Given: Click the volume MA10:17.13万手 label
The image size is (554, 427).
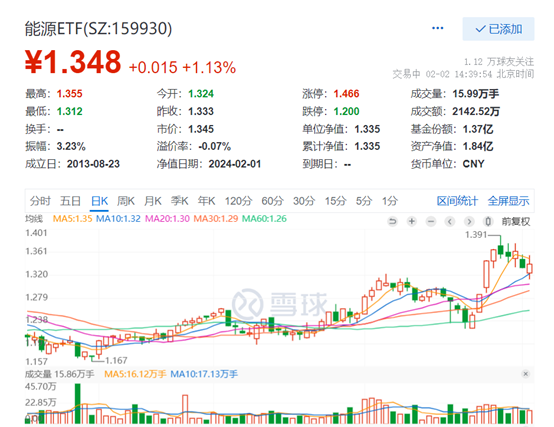Looking at the screenshot, I should click(204, 374).
